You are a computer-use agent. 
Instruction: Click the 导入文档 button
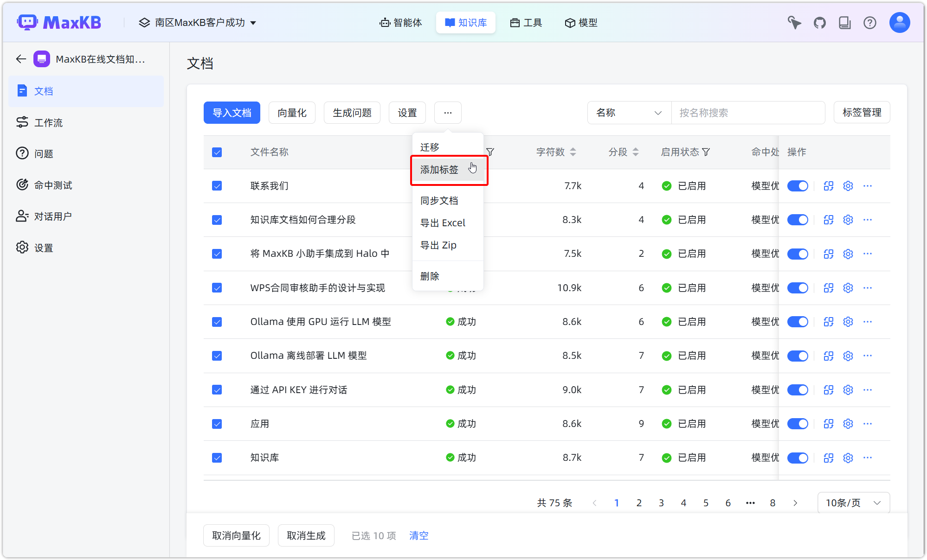point(232,113)
